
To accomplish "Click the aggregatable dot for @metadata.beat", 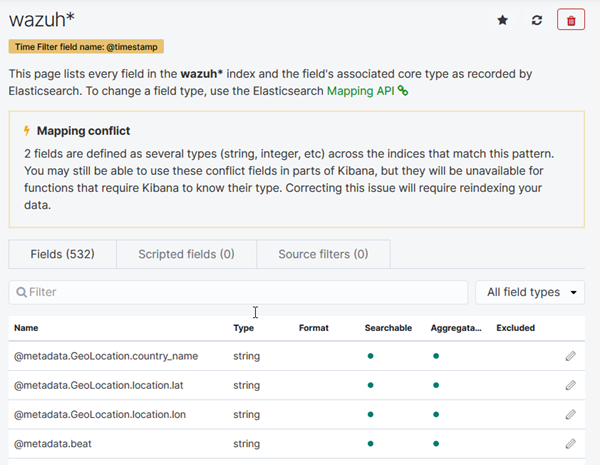I will click(x=436, y=444).
